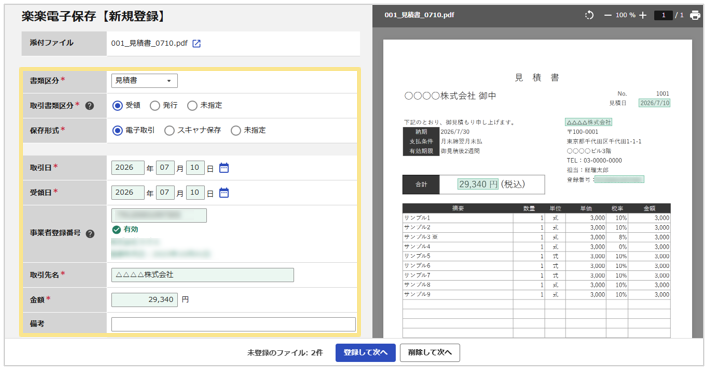Select 電子取引 storage format
Screen dimensions: 706x371
(118, 131)
